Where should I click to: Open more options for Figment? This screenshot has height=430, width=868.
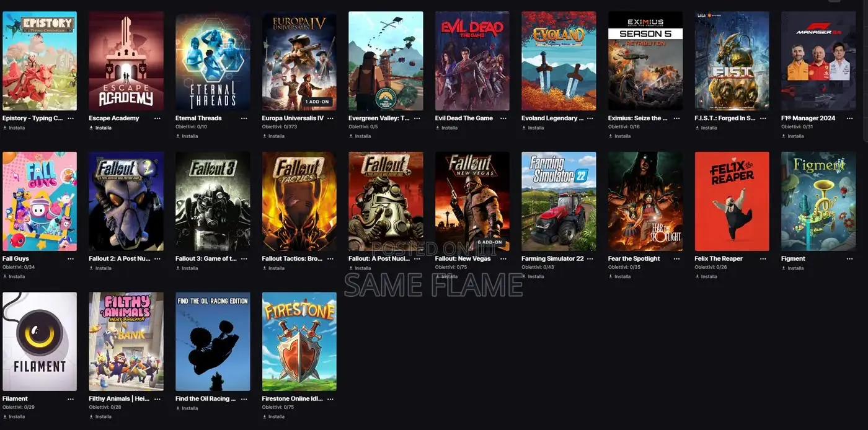tap(849, 259)
